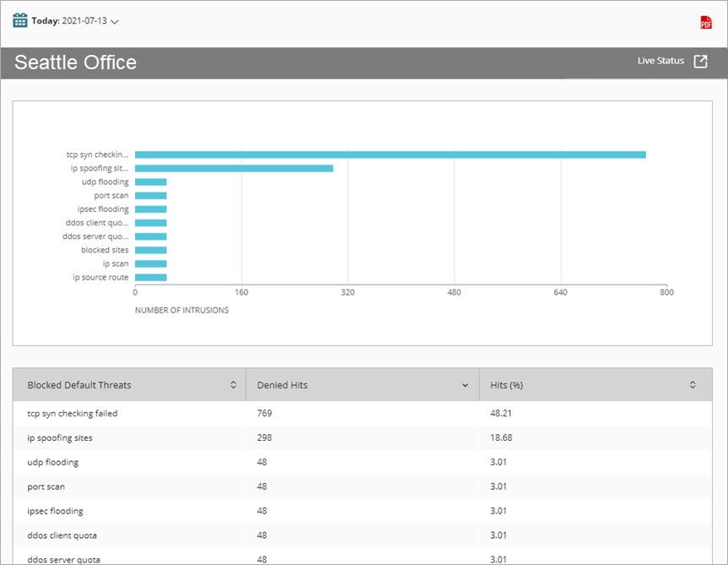The image size is (728, 565).
Task: Click the Seattle Office header bar
Action: [x=75, y=62]
